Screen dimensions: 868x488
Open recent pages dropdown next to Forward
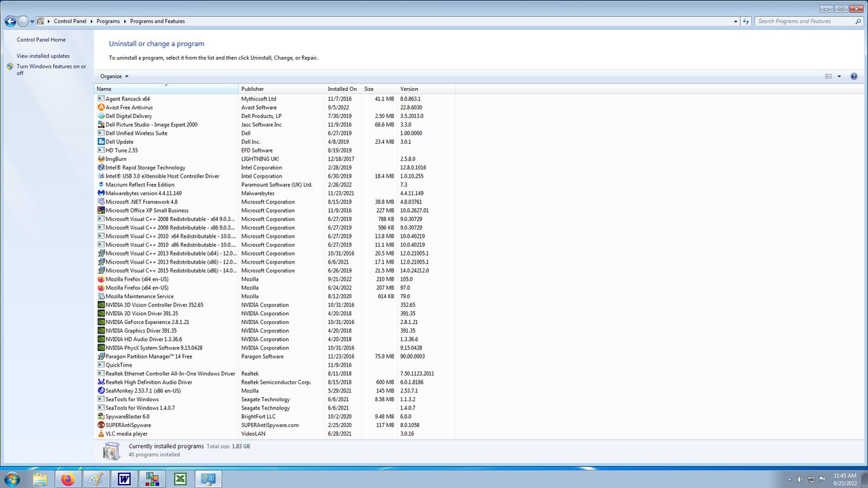pyautogui.click(x=33, y=22)
